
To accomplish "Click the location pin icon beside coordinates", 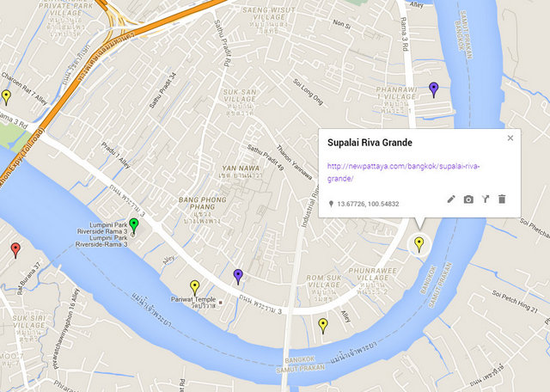I will (x=331, y=204).
